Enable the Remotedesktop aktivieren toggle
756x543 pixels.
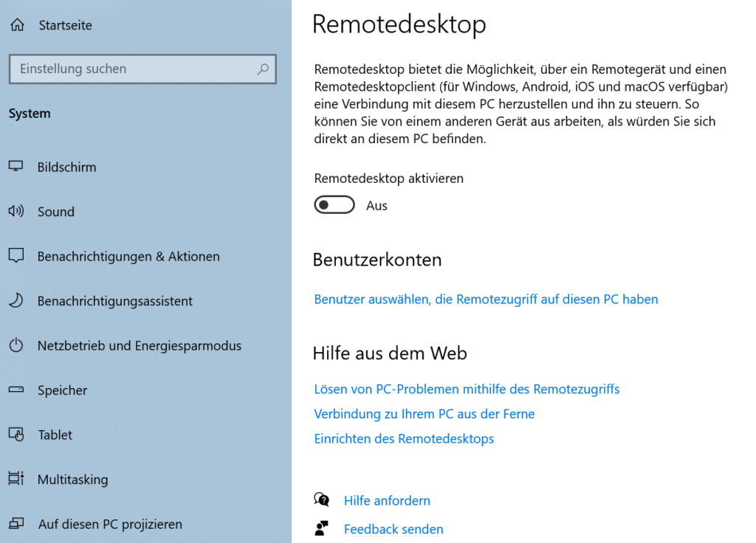(x=334, y=205)
